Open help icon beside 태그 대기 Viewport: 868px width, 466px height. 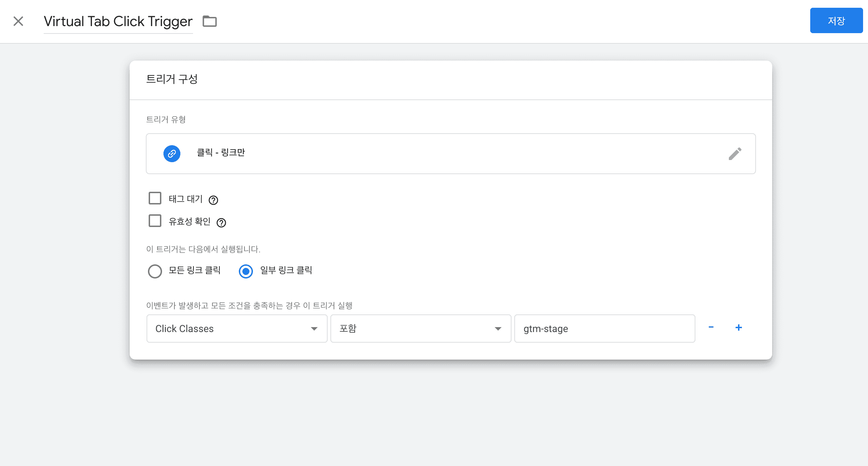click(213, 200)
